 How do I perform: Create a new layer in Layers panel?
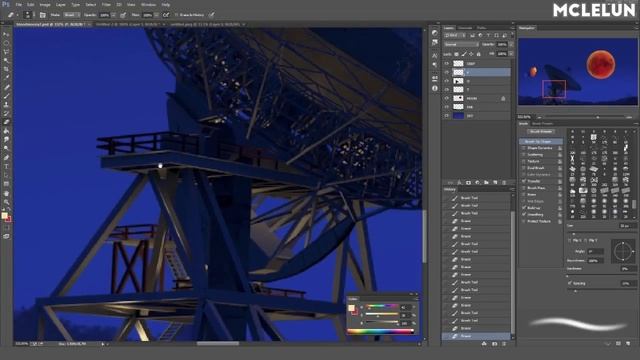coord(495,182)
